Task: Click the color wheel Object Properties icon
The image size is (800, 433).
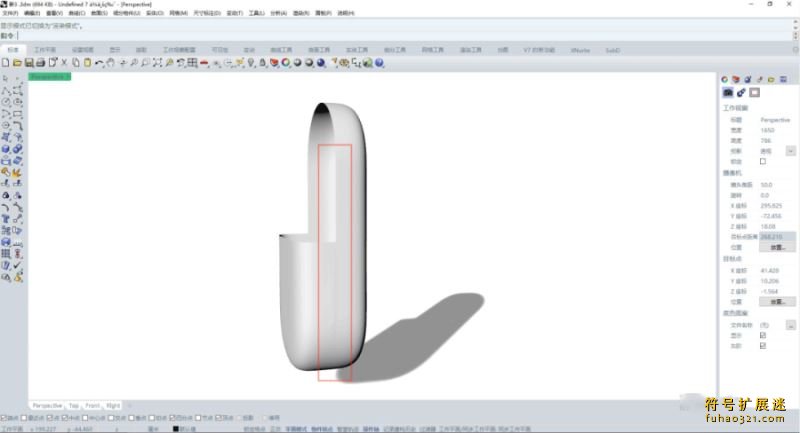Action: pyautogui.click(x=286, y=63)
